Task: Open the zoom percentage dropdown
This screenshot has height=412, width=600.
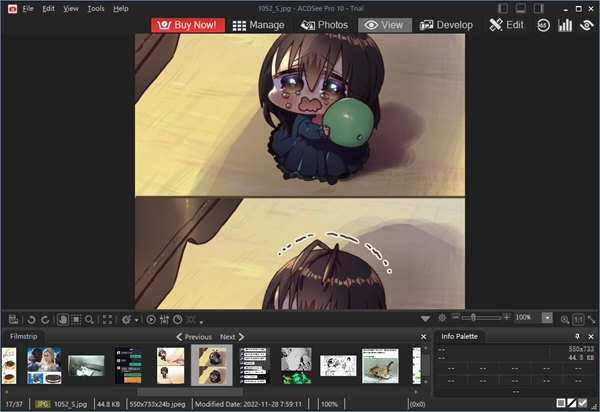Action: [x=548, y=318]
